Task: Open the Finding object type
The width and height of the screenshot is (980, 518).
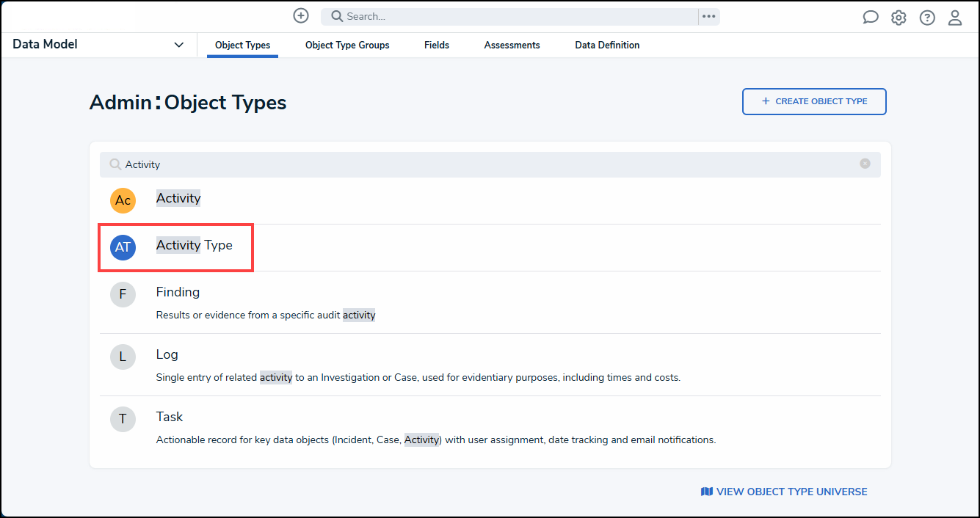Action: (x=178, y=292)
